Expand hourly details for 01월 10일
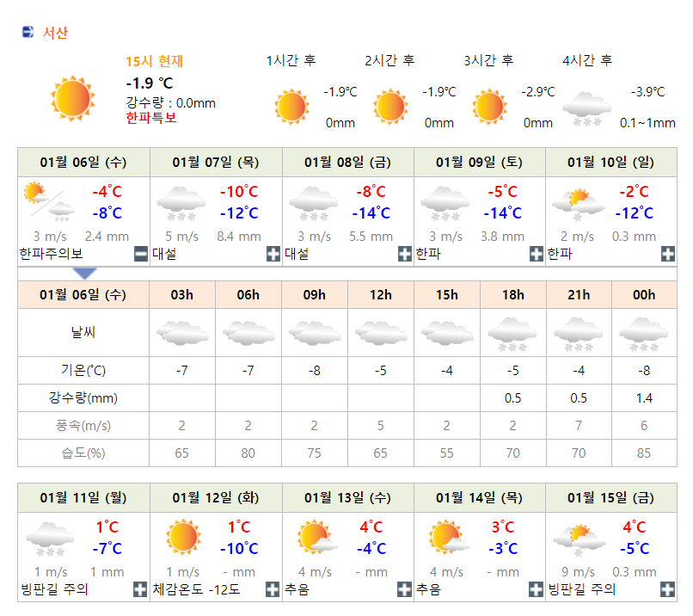Image resolution: width=693 pixels, height=616 pixels. pyautogui.click(x=667, y=254)
